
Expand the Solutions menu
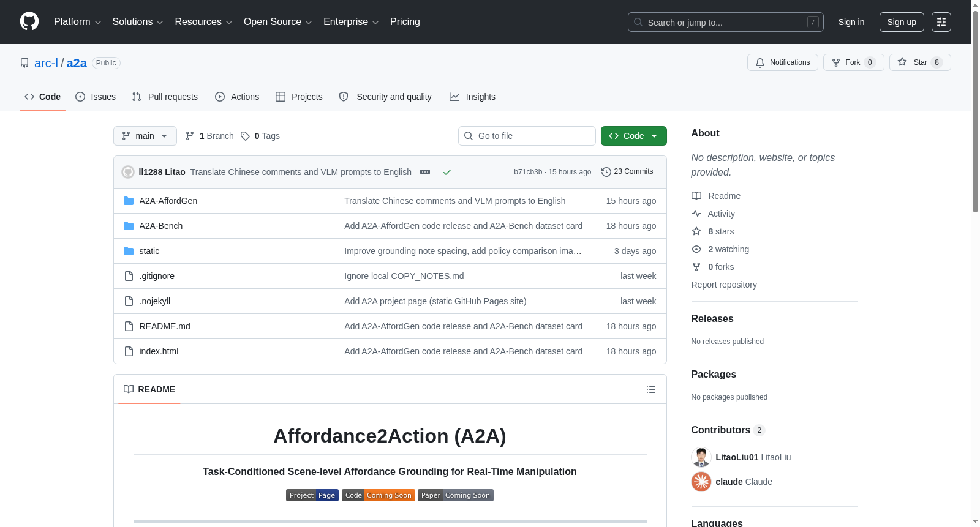tap(138, 22)
